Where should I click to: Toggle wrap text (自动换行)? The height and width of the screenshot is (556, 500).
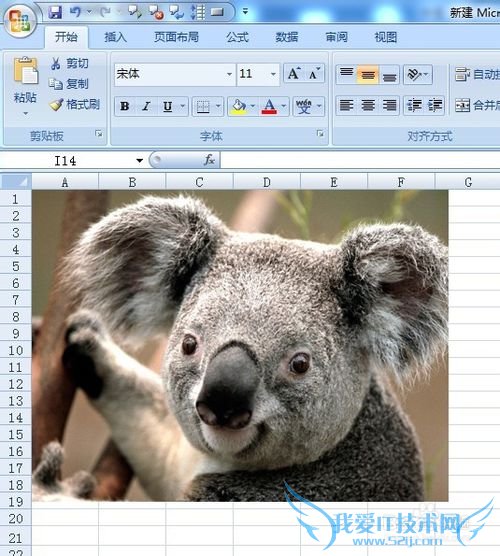pyautogui.click(x=477, y=74)
